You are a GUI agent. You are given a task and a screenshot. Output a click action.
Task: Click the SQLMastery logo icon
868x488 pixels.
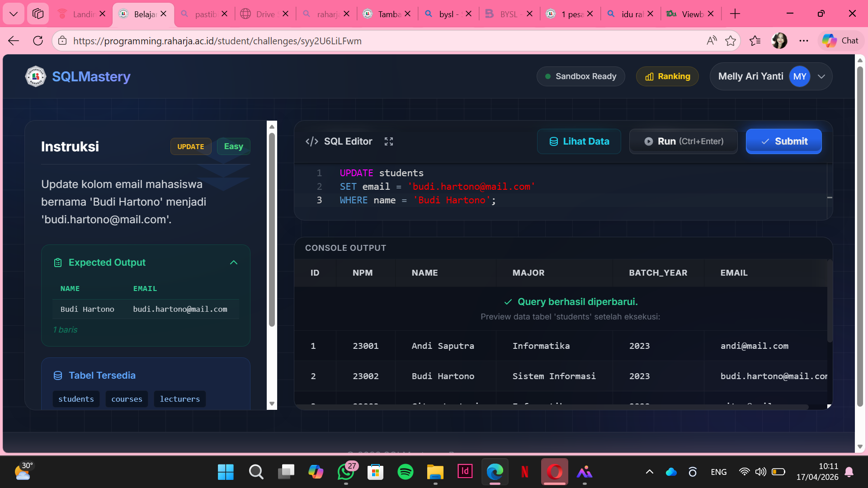click(35, 76)
